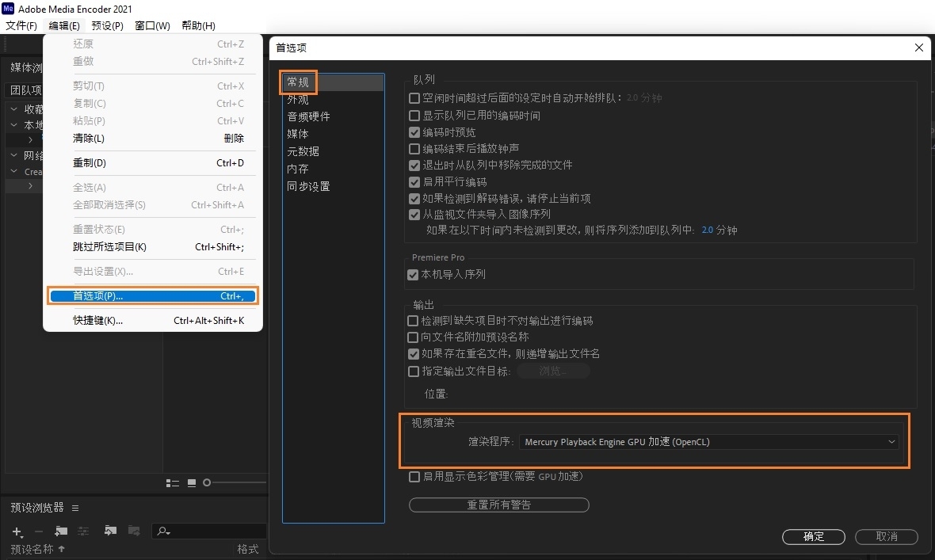This screenshot has height=560, width=935.
Task: Open the 渲染程序 renderer dropdown
Action: click(x=708, y=442)
